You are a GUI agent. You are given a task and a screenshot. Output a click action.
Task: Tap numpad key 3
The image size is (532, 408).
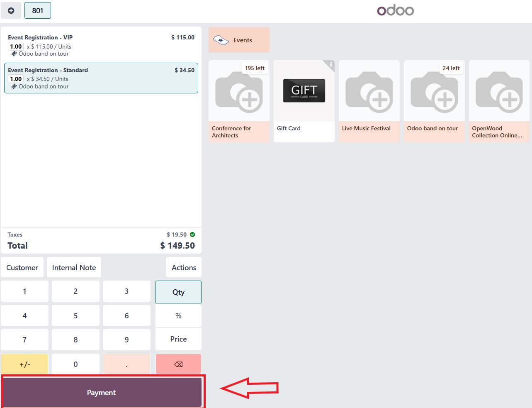(126, 291)
